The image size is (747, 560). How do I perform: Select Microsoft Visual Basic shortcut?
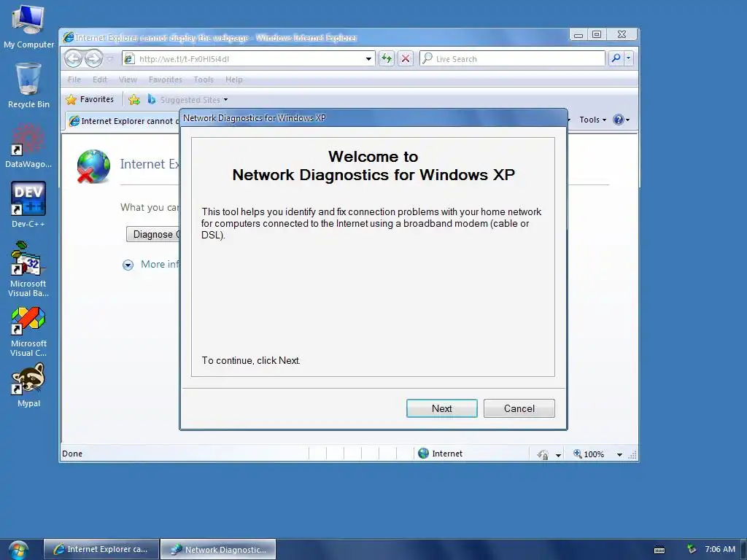28,269
